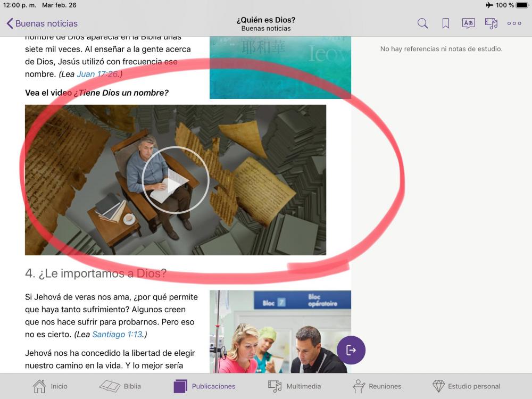532x399 pixels.
Task: Open the media gallery film icon
Action: [491, 23]
